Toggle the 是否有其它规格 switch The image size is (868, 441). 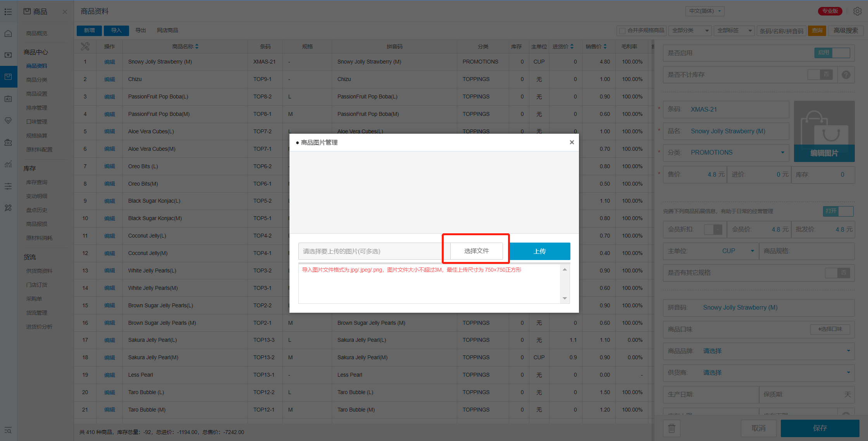(837, 273)
